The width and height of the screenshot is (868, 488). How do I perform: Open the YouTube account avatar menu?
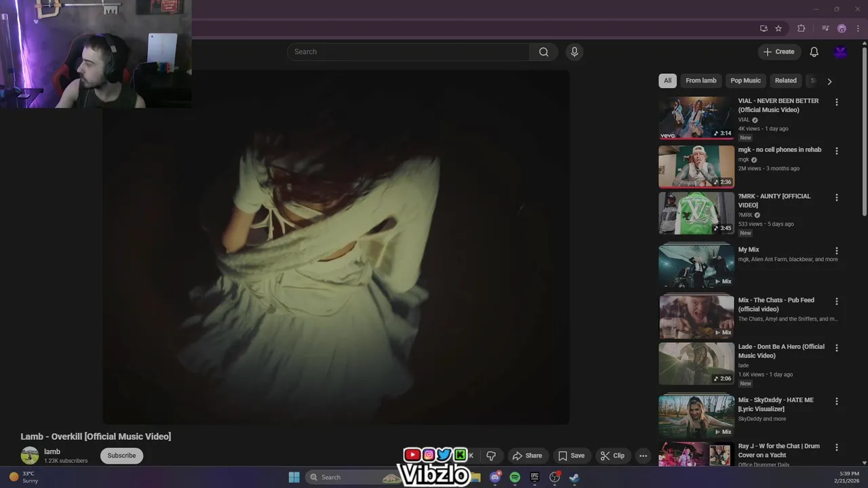click(x=840, y=52)
